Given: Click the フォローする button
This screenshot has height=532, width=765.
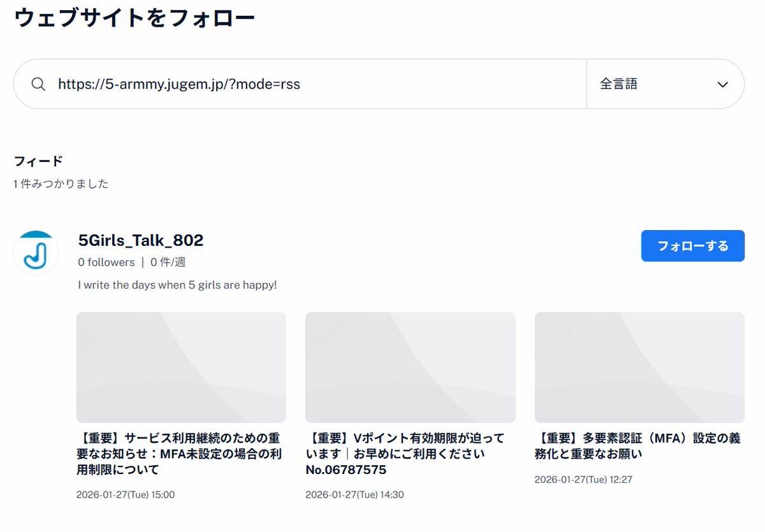Looking at the screenshot, I should point(693,246).
